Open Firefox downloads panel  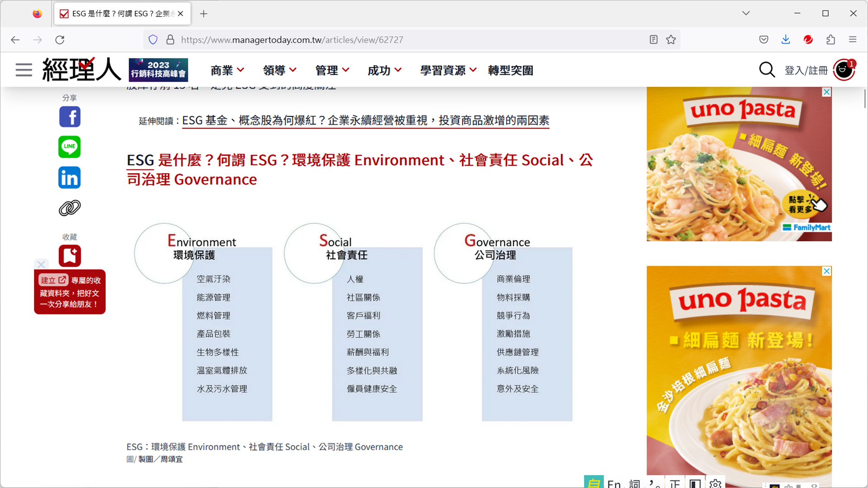click(x=786, y=40)
